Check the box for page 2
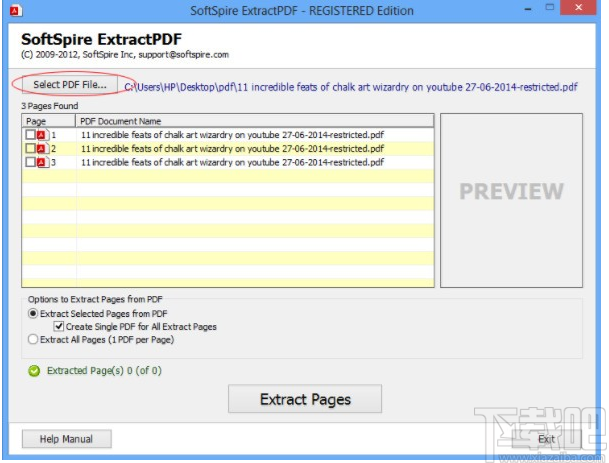 (x=30, y=148)
